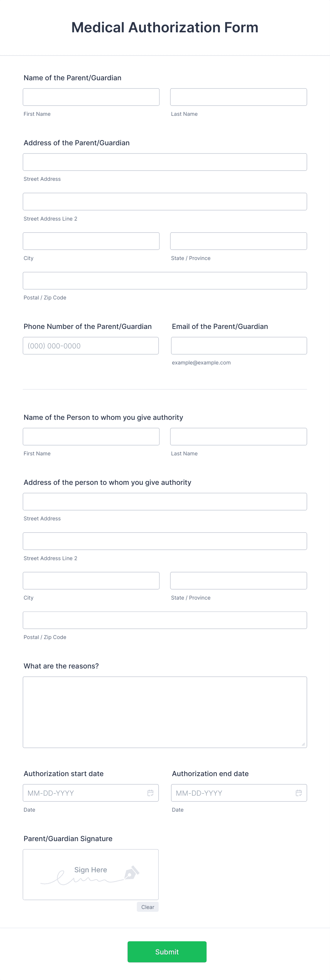Image resolution: width=330 pixels, height=980 pixels.
Task: Select the parent's Street Address field
Action: (x=165, y=162)
